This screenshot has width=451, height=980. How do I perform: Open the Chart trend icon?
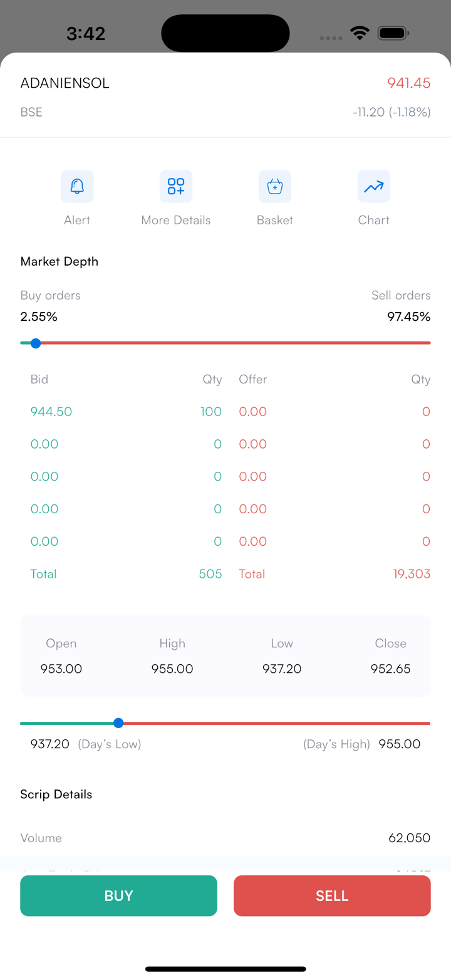(374, 186)
